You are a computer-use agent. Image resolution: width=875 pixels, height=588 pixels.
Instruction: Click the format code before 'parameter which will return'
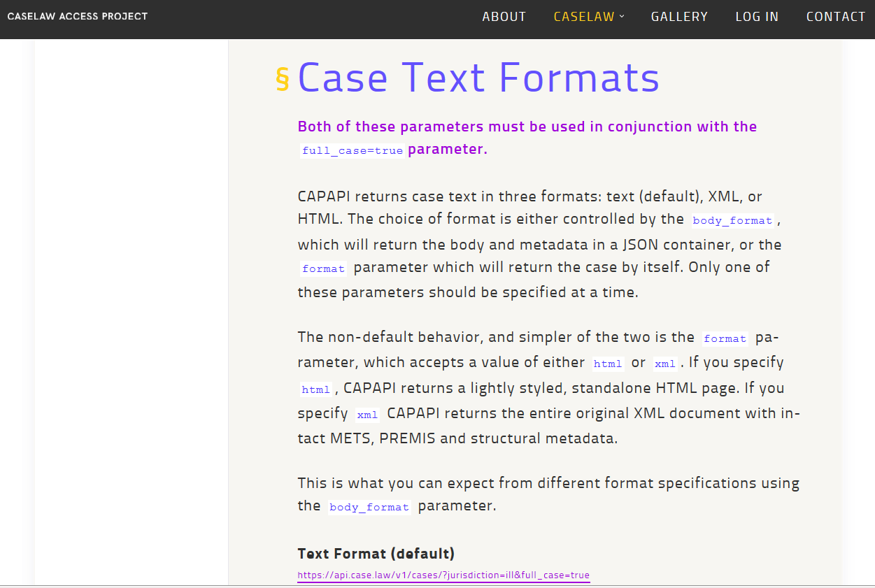[323, 268]
